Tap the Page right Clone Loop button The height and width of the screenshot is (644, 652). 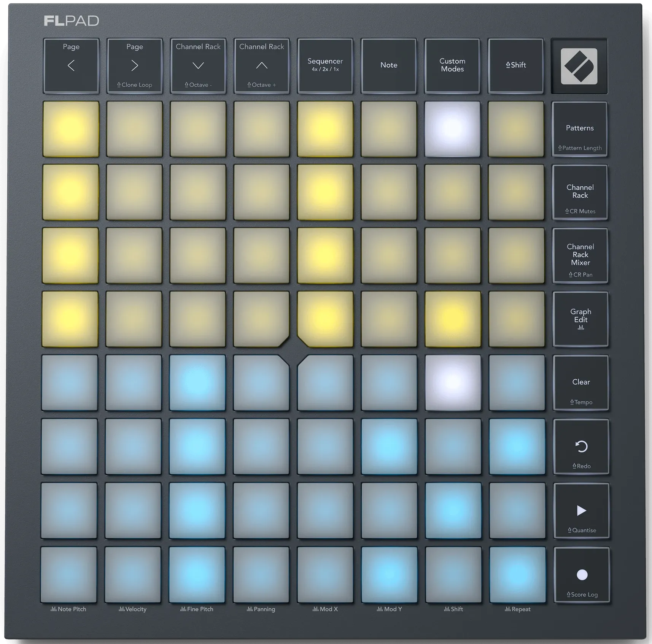[x=135, y=66]
